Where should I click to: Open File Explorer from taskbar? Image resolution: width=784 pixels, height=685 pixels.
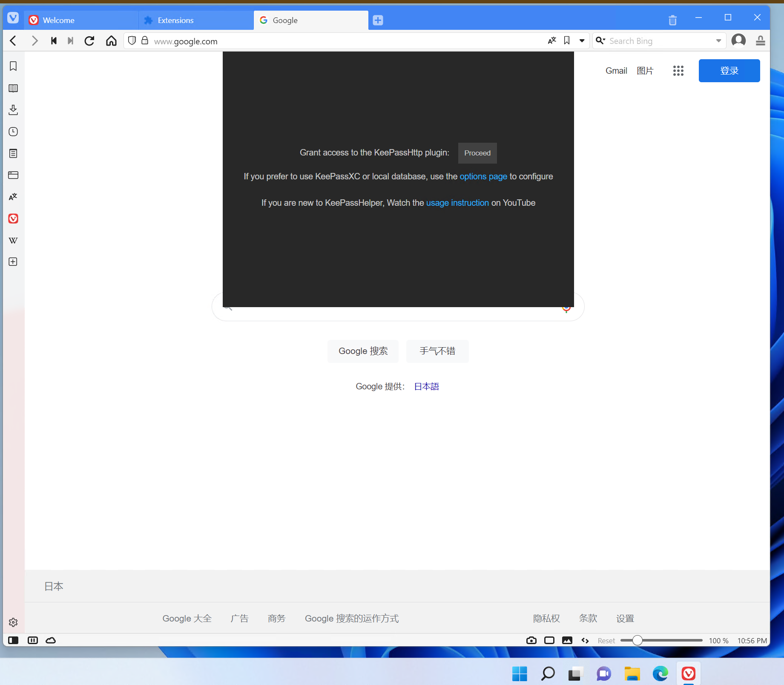click(x=632, y=673)
